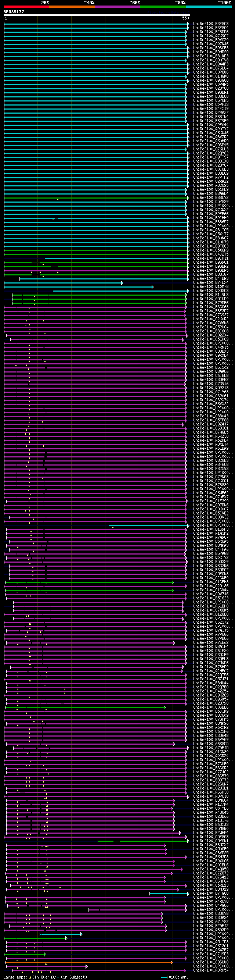Click the cyan ~100% identity legend segment
This screenshot has width=235, height=980.
pyautogui.click(x=209, y=7)
